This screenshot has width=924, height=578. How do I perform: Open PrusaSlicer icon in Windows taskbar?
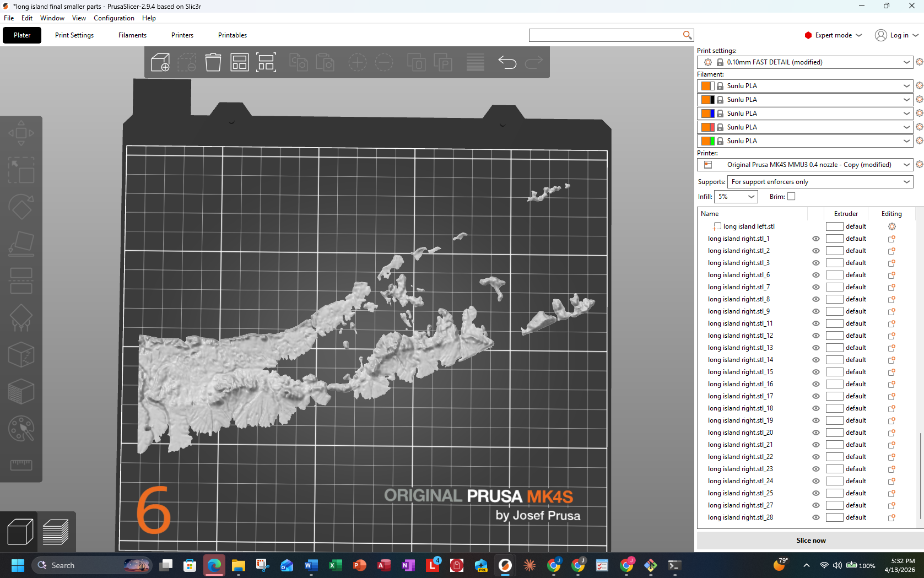click(x=505, y=565)
